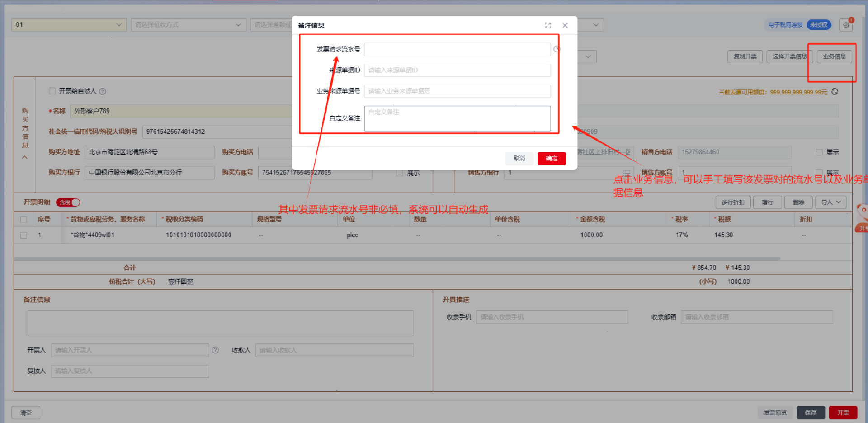Viewport: 868px width, 423px height.
Task: Click help icon beside 发票请求流水号 field
Action: 557,49
